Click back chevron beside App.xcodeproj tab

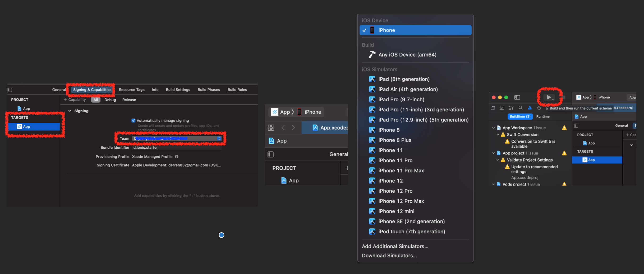tap(283, 128)
